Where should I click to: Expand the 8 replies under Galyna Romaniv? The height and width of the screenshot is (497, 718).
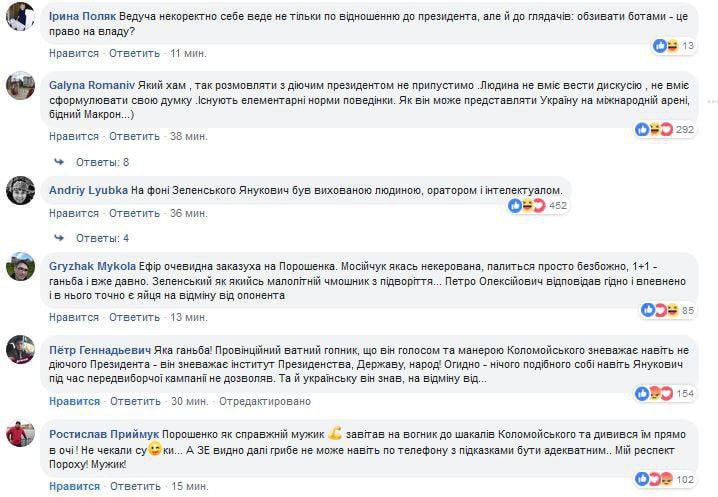[x=103, y=162]
